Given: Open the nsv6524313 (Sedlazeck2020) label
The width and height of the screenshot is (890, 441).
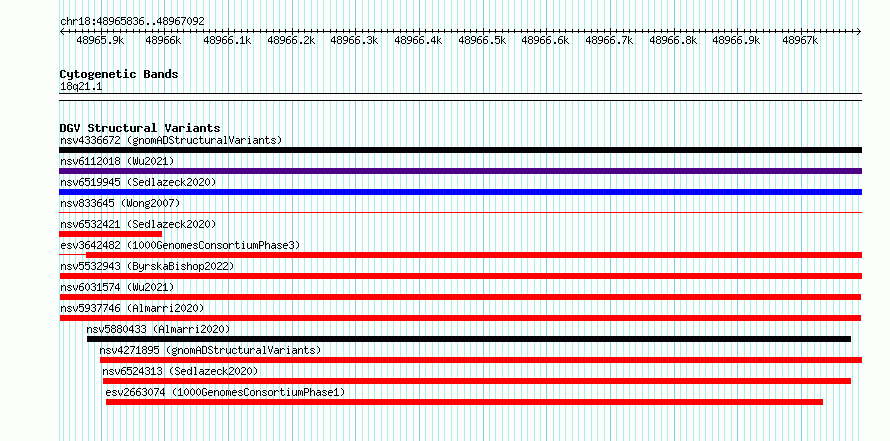Looking at the screenshot, I should pyautogui.click(x=180, y=371).
